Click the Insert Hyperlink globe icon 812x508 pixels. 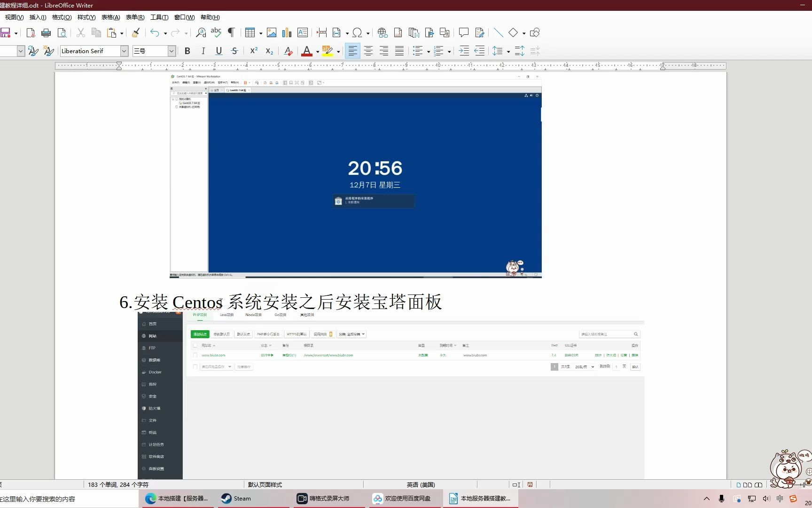tap(383, 32)
